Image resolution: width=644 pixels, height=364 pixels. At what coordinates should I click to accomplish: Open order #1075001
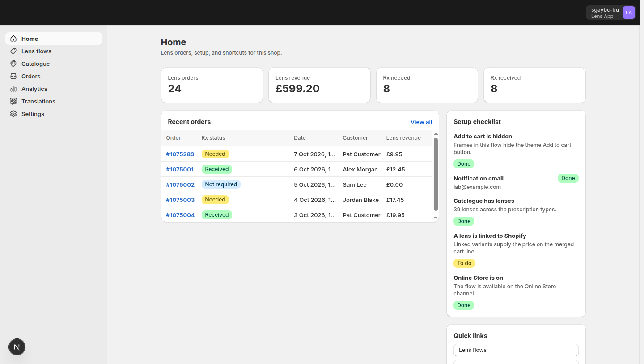(180, 169)
